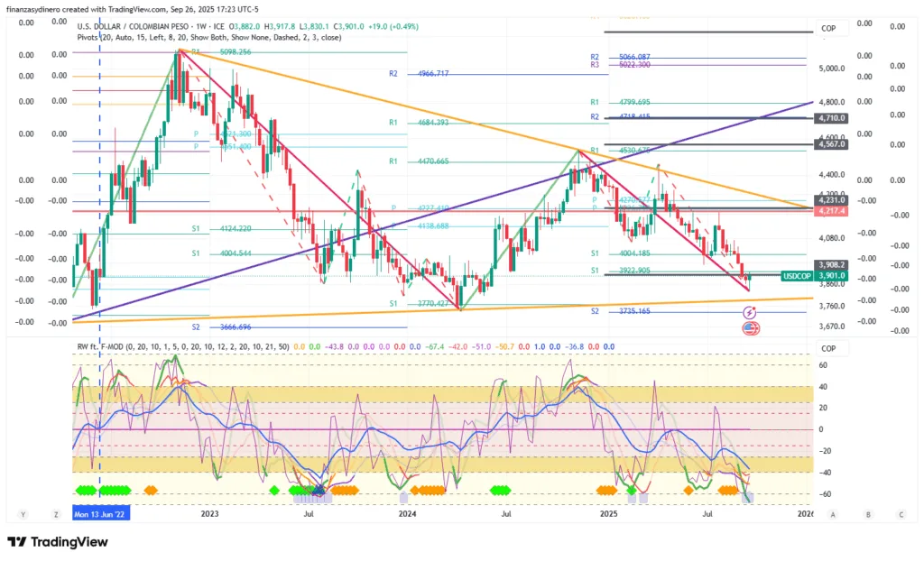The height and width of the screenshot is (561, 924).
Task: Click the Y scale button at bottom left
Action: tap(23, 514)
